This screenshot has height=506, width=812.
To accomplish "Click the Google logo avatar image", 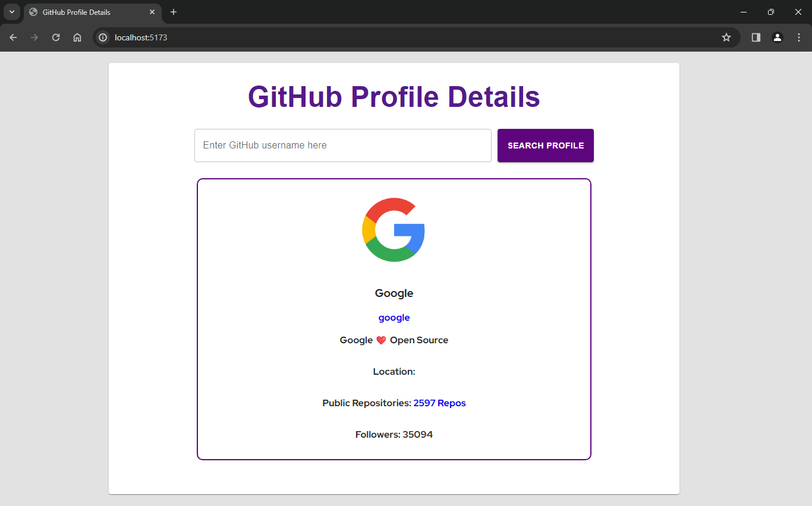I will (x=394, y=230).
